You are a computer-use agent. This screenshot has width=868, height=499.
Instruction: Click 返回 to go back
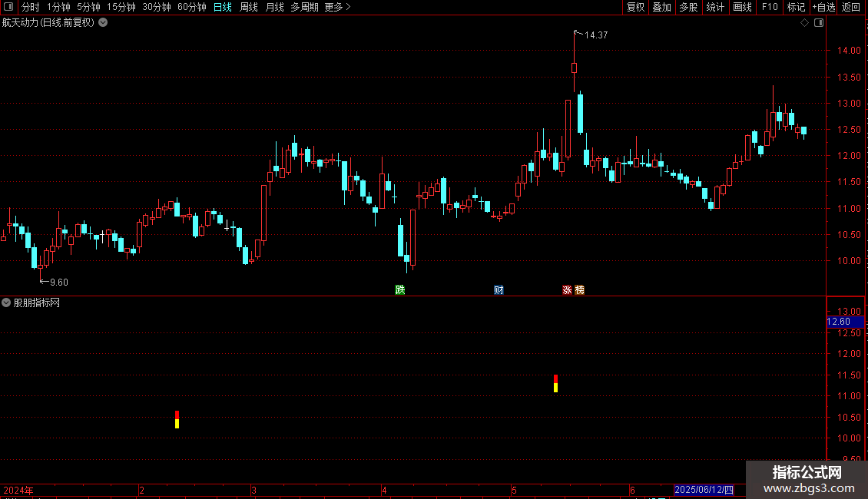(x=851, y=7)
